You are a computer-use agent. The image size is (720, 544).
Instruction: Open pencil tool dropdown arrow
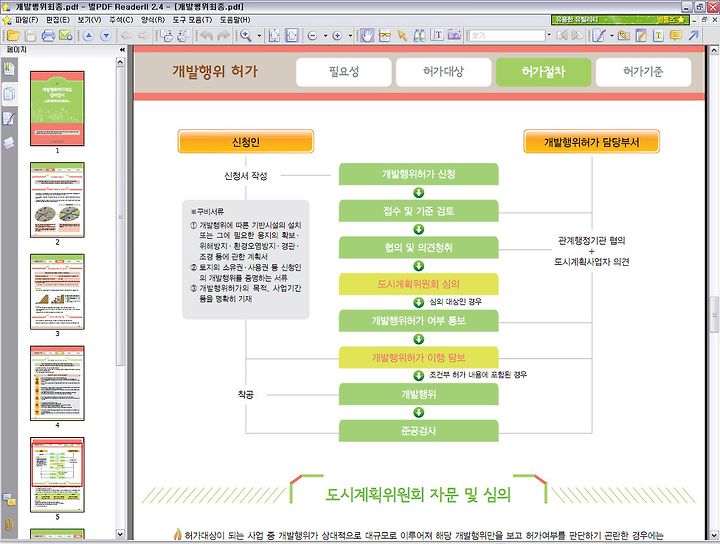612,35
